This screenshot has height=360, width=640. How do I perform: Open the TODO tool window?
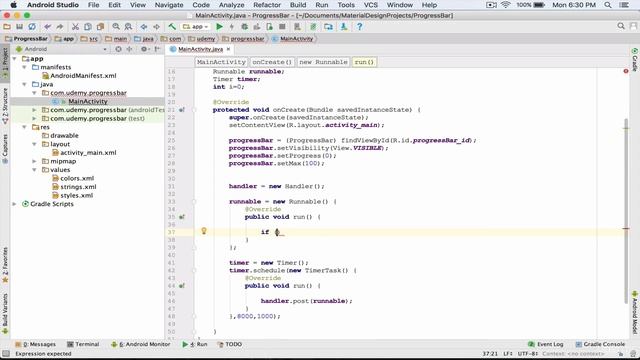[x=230, y=344]
